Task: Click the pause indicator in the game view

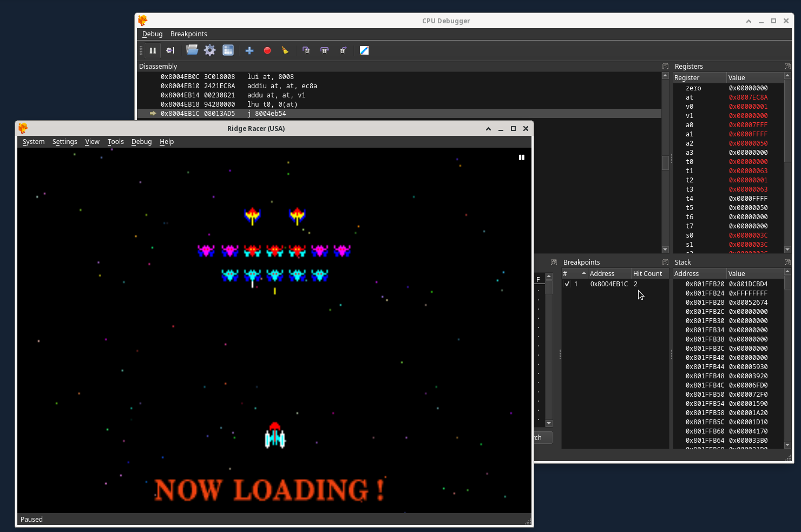Action: coord(522,157)
